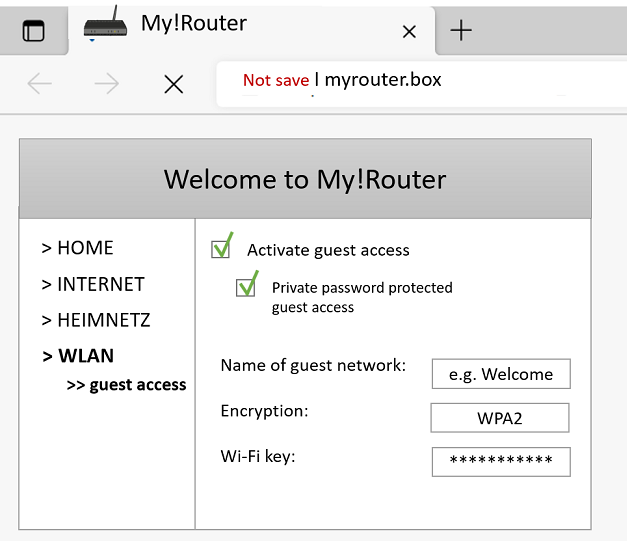The image size is (627, 541).
Task: Click the Not save security indicator
Action: (275, 80)
